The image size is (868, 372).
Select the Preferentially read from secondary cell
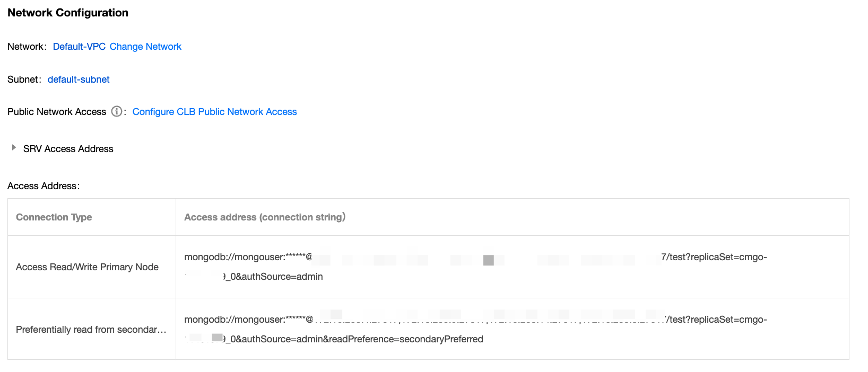click(91, 330)
